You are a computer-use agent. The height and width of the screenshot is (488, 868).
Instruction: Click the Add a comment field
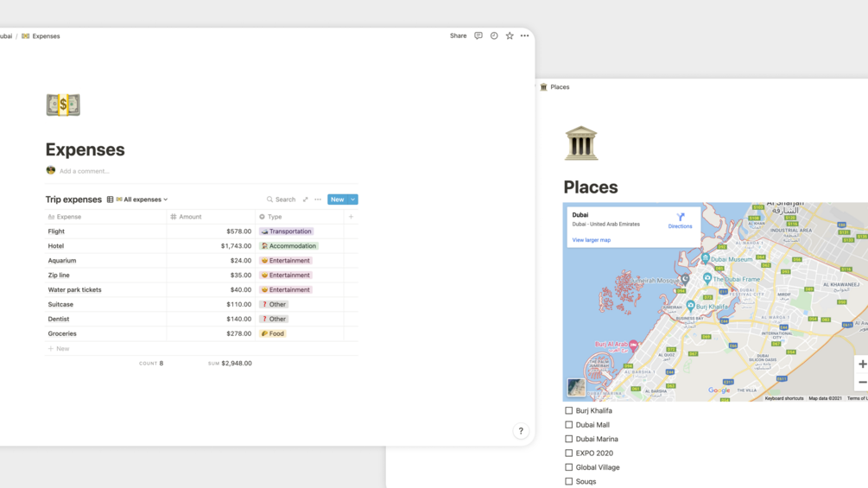pos(84,171)
